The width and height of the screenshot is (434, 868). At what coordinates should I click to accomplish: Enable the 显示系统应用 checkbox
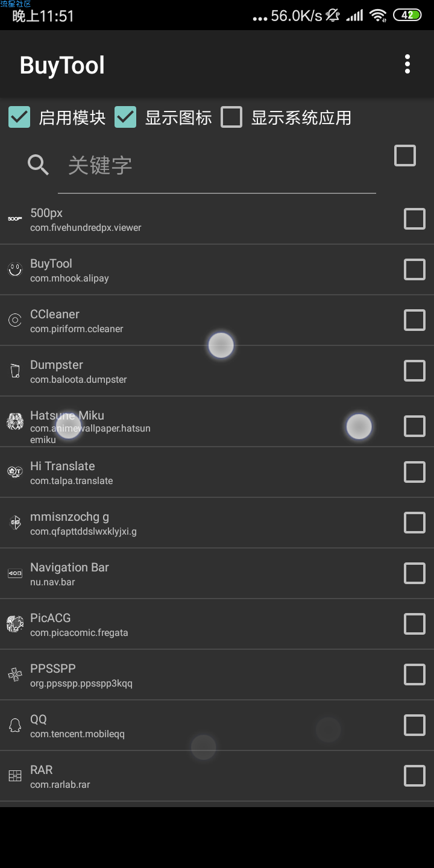click(231, 118)
